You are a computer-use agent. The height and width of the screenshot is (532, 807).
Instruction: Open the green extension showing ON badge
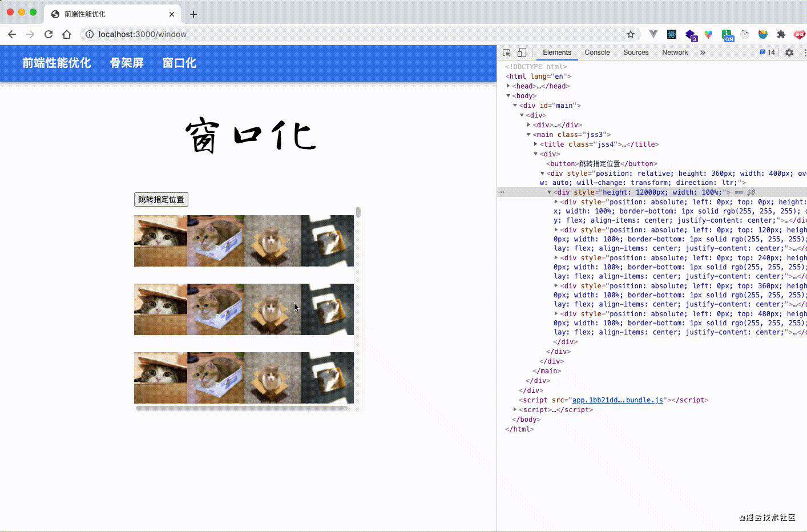coord(727,35)
